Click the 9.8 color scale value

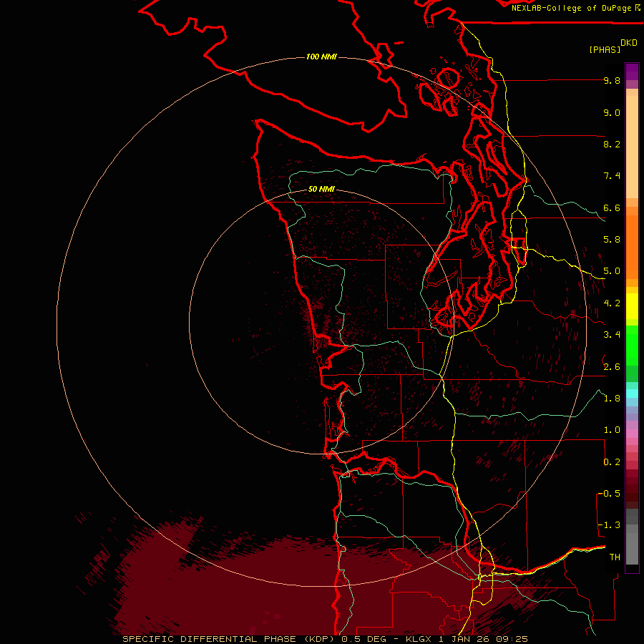(612, 80)
